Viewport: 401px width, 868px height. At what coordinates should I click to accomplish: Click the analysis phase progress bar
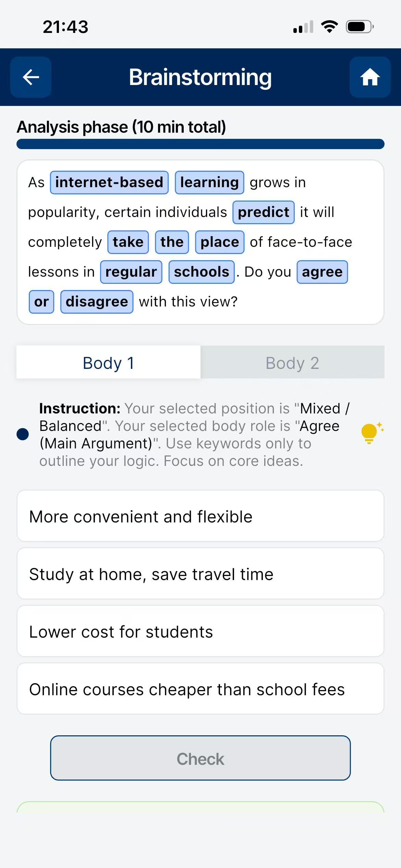click(x=200, y=144)
